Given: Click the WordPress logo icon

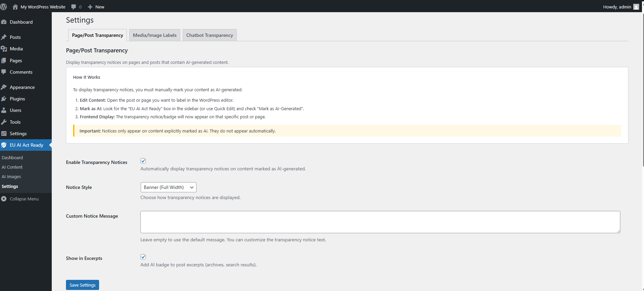Looking at the screenshot, I should (4, 7).
